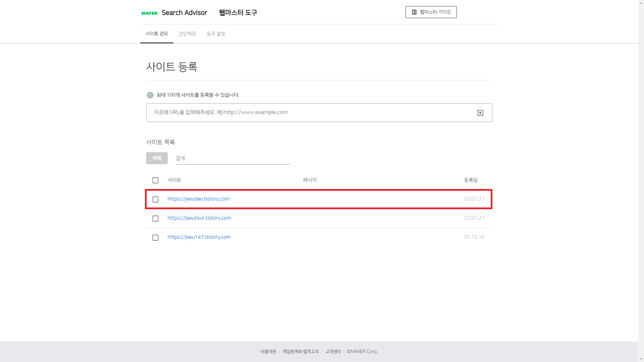Screen dimensions: 644x362
Task: Open the https://jeeutour.tistory.com link
Action: tap(199, 218)
